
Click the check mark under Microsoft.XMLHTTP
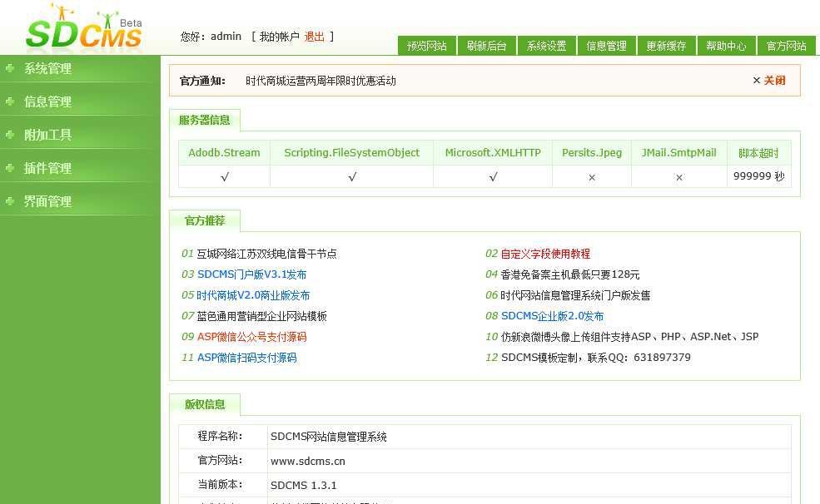pos(493,177)
